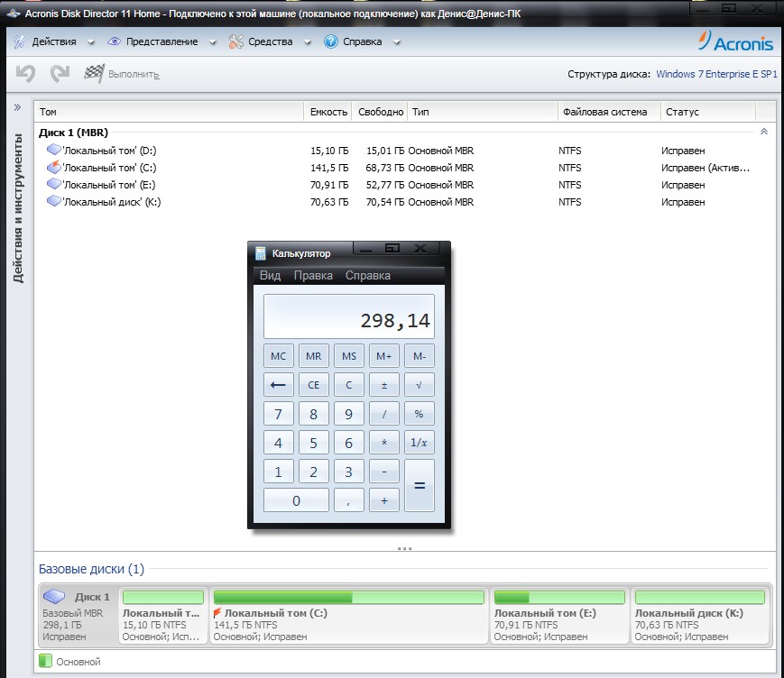The image size is (784, 678).
Task: Click the 52,77 ГБ free space cell
Action: coord(385,184)
